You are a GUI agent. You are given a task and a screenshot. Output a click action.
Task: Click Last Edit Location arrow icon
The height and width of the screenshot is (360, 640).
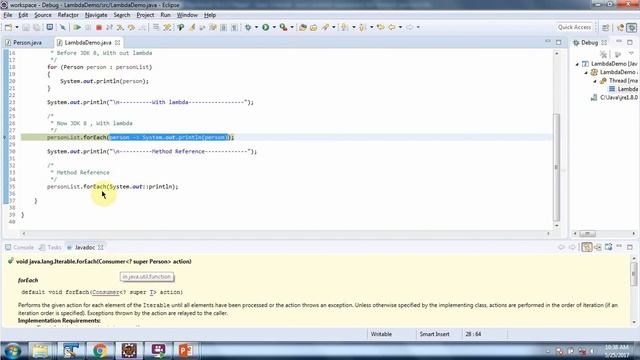pyautogui.click(x=380, y=27)
